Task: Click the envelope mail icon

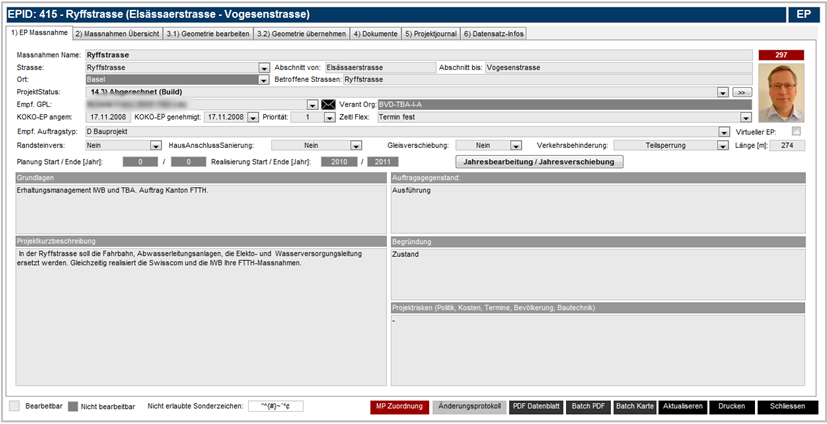Action: coord(328,105)
